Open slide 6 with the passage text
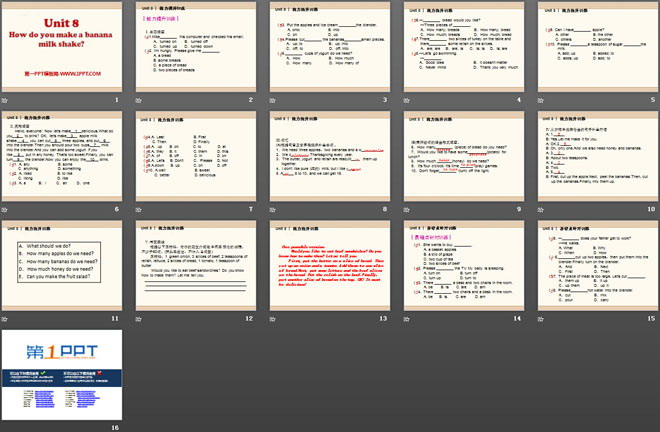The width and height of the screenshot is (660, 432). 63,156
